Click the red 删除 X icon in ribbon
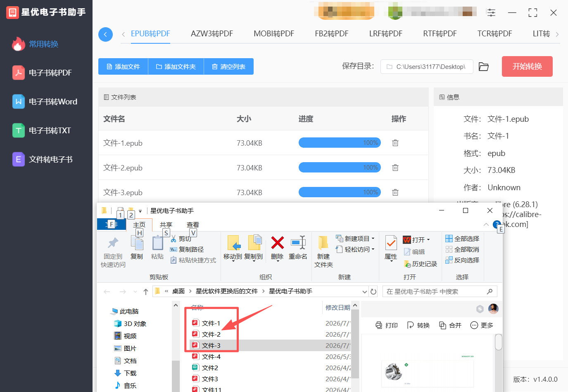The image size is (568, 392). pyautogui.click(x=277, y=243)
